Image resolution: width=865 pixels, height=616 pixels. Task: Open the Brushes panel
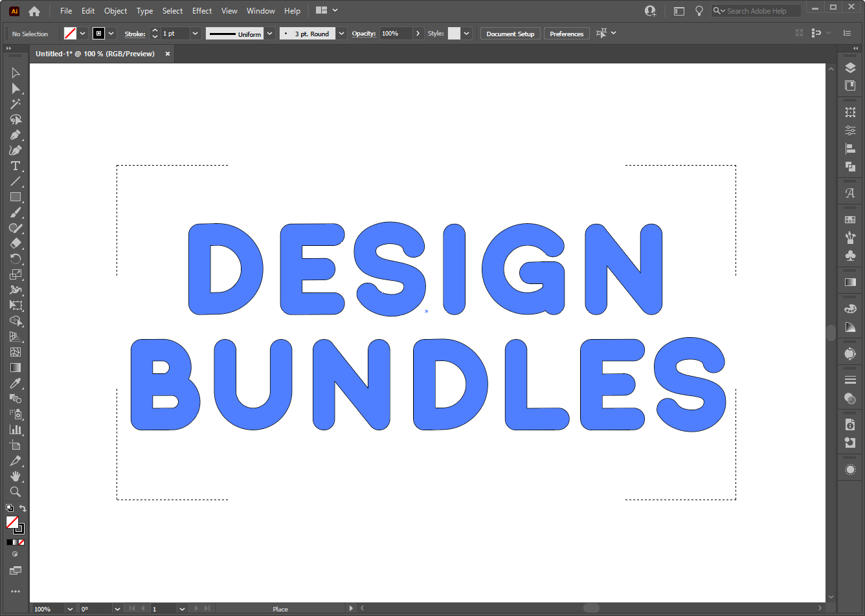pyautogui.click(x=850, y=238)
